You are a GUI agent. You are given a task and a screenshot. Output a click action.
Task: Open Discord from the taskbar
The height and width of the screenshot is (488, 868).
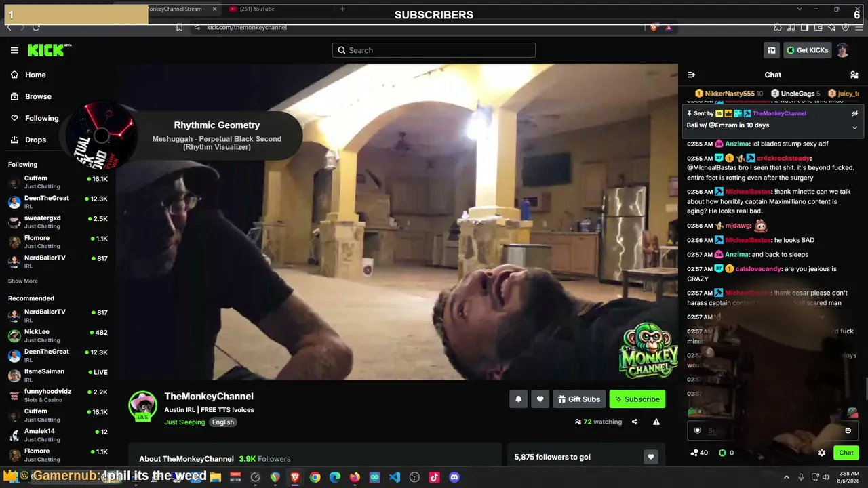pos(454,477)
